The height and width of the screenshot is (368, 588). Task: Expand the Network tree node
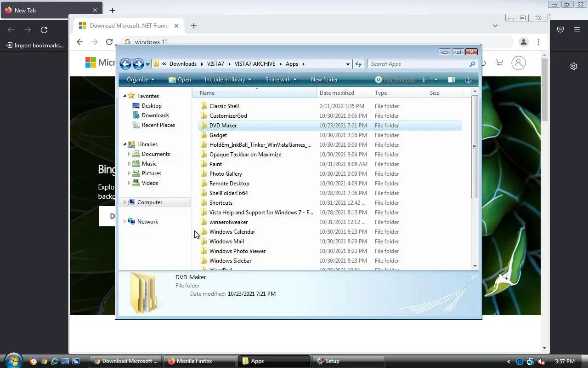[124, 222]
